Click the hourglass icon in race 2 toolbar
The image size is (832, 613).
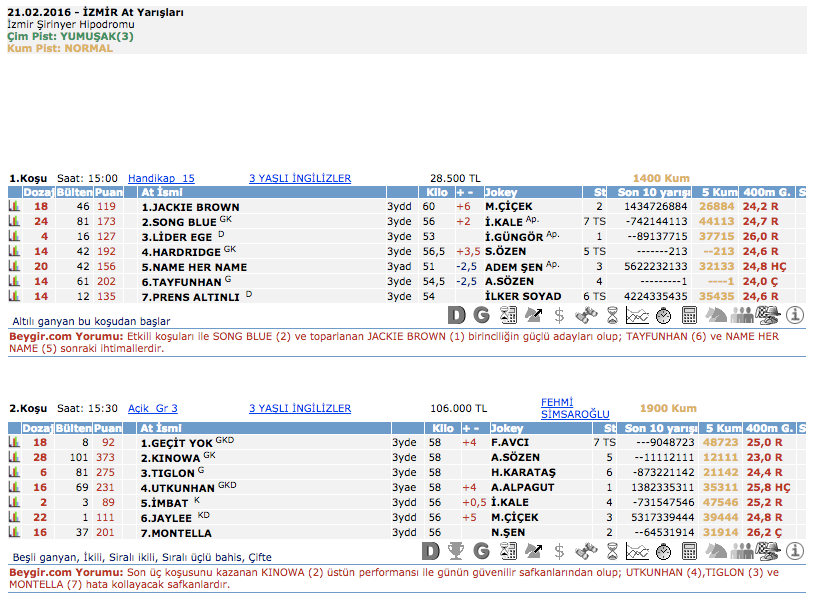click(611, 551)
